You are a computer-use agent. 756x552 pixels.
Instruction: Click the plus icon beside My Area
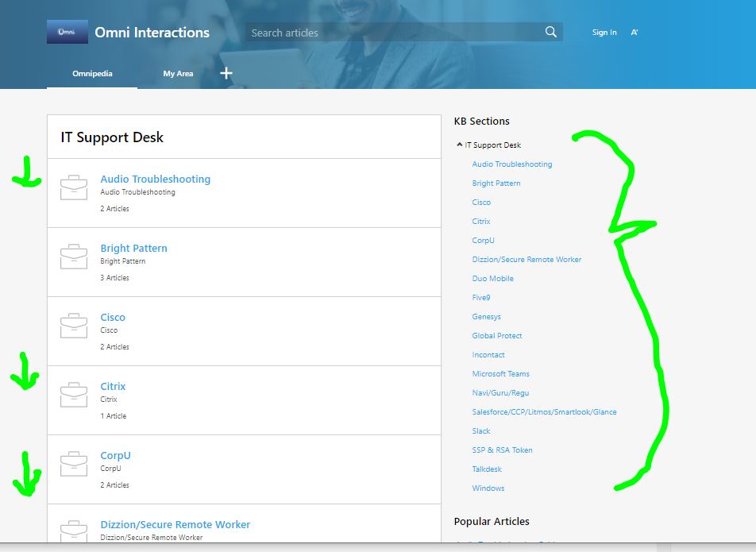(x=226, y=73)
